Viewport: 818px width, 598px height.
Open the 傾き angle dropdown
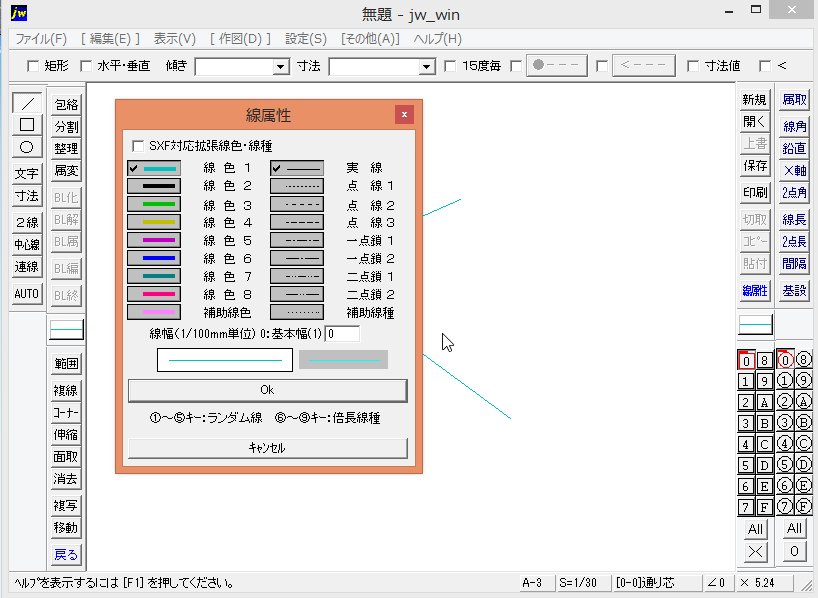[x=281, y=66]
